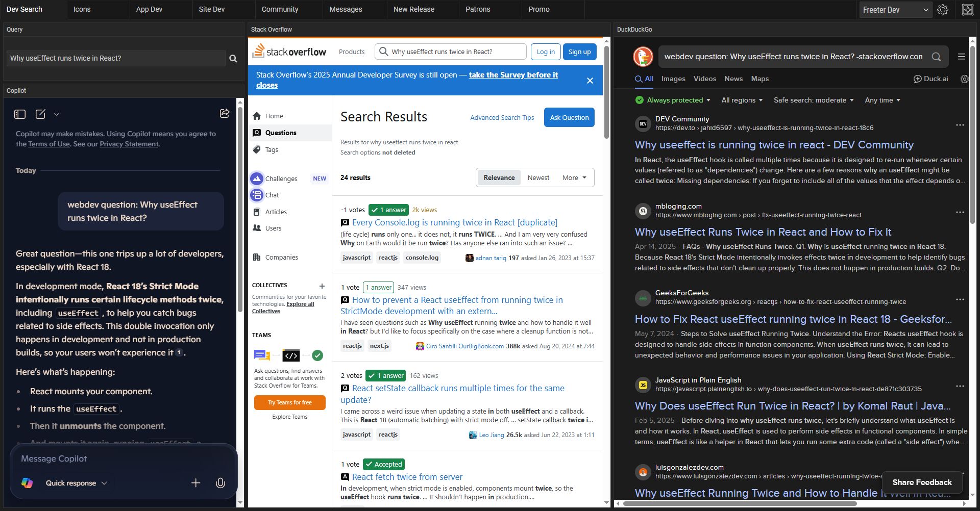
Task: Click the Ask Question button
Action: point(569,117)
